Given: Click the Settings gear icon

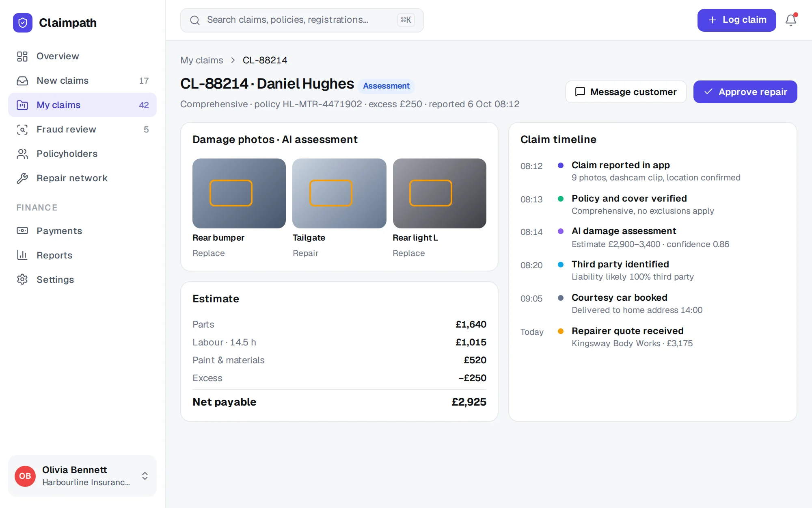Looking at the screenshot, I should 22,280.
